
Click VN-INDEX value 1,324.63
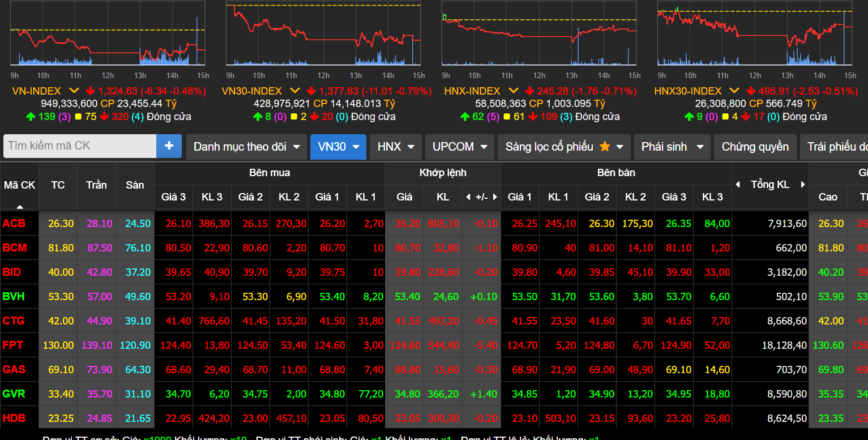pos(118,91)
